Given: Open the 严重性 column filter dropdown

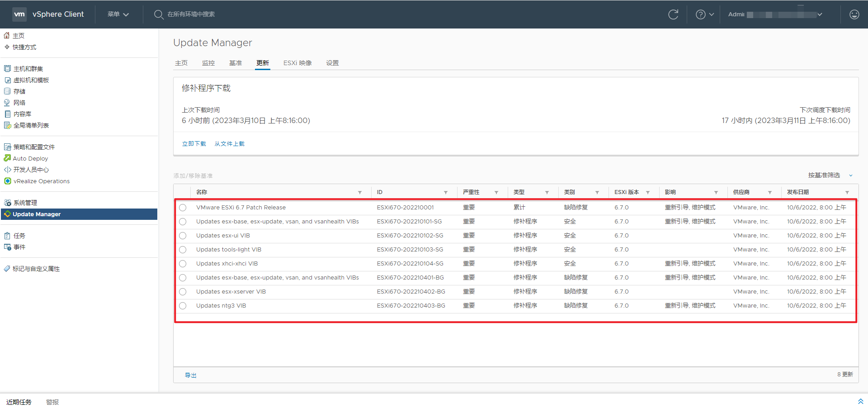Looking at the screenshot, I should 496,193.
